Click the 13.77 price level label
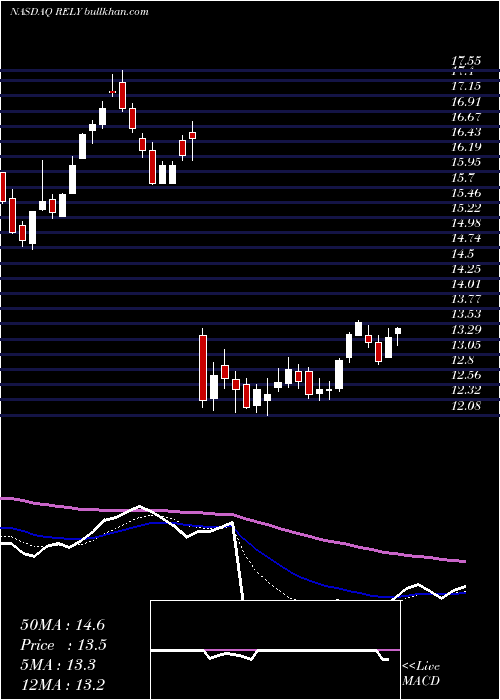 point(466,299)
